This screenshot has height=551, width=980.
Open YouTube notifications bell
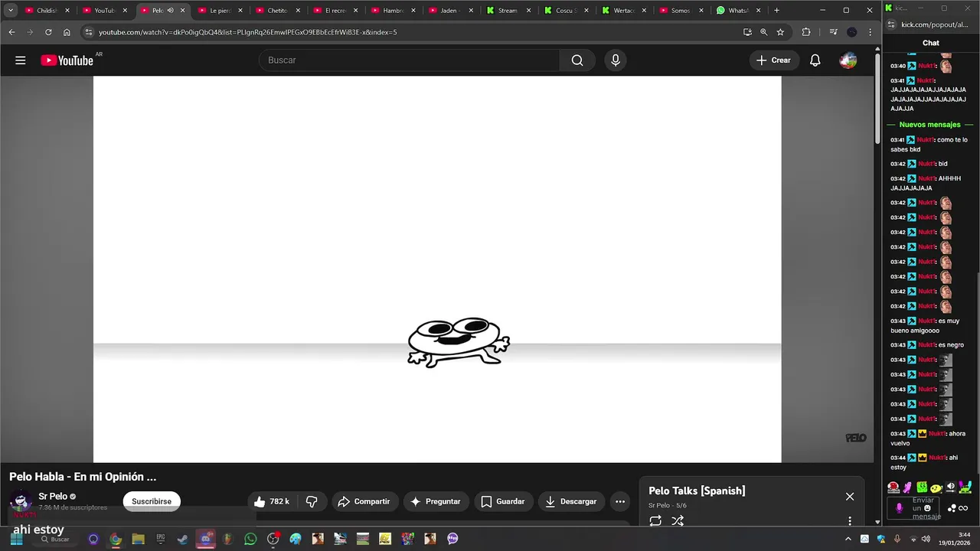point(815,60)
